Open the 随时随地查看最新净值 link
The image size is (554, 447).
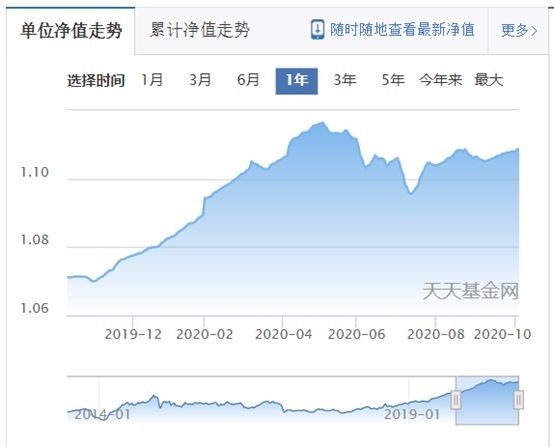click(402, 30)
